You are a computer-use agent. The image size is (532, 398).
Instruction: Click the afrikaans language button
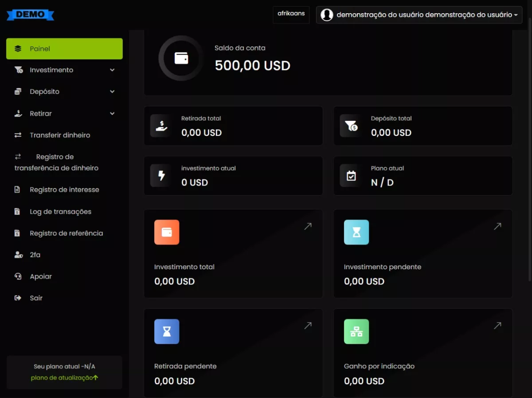[x=291, y=14]
